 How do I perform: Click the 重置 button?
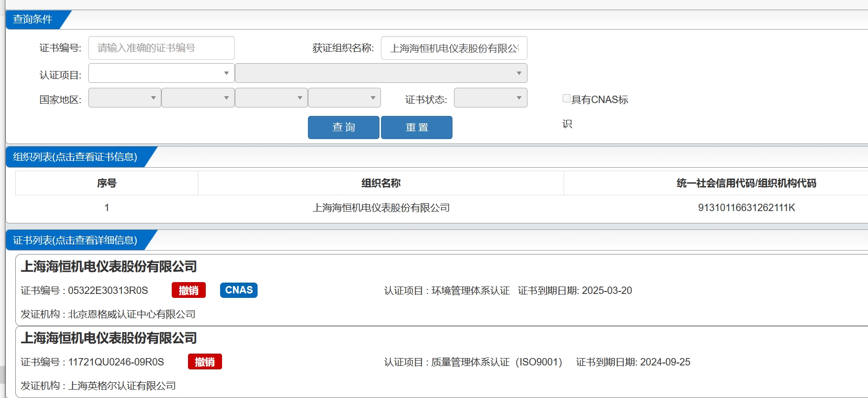(x=416, y=127)
